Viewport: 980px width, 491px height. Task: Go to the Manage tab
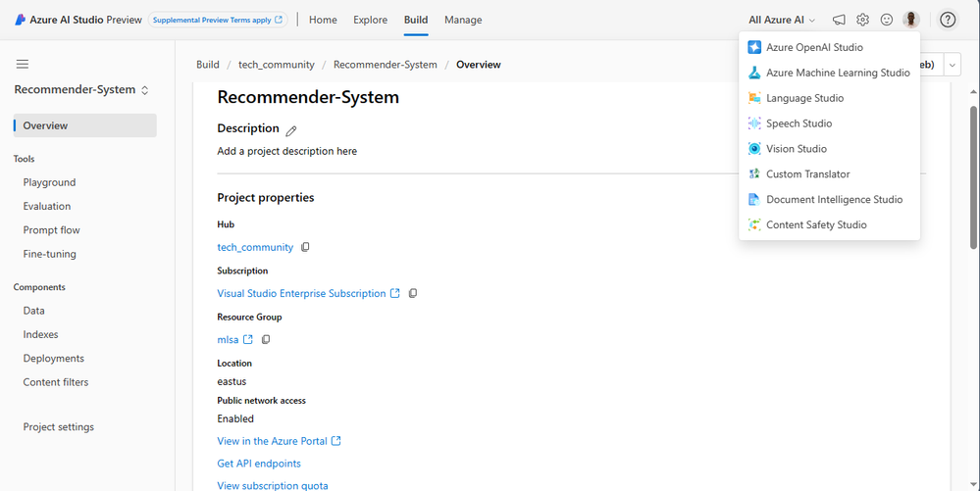(463, 20)
